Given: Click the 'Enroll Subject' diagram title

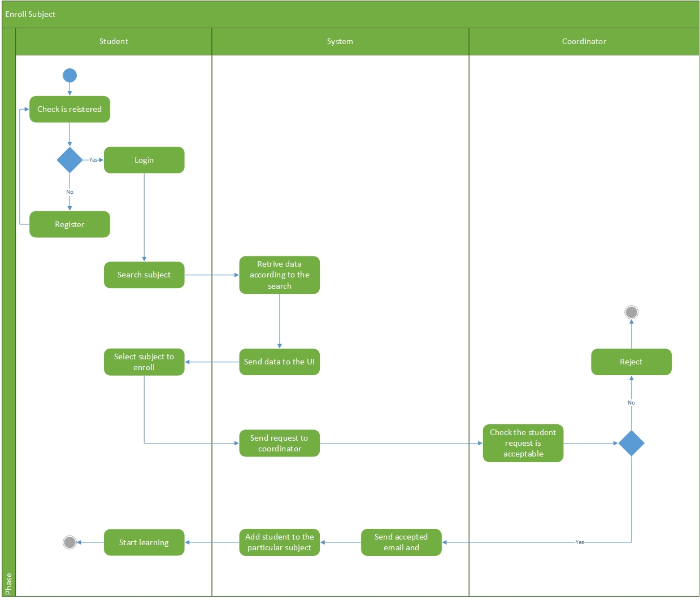Looking at the screenshot, I should coord(31,14).
